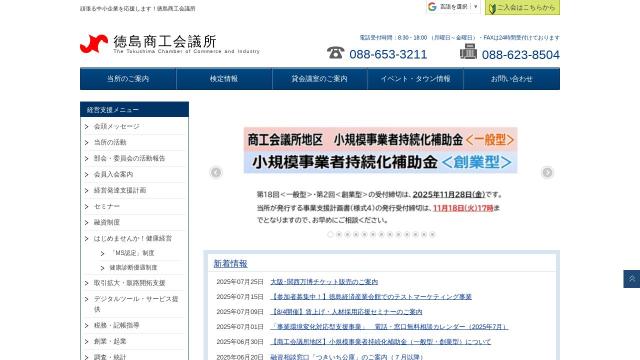
Task: Click the Google logo in the language widget
Action: [x=432, y=7]
